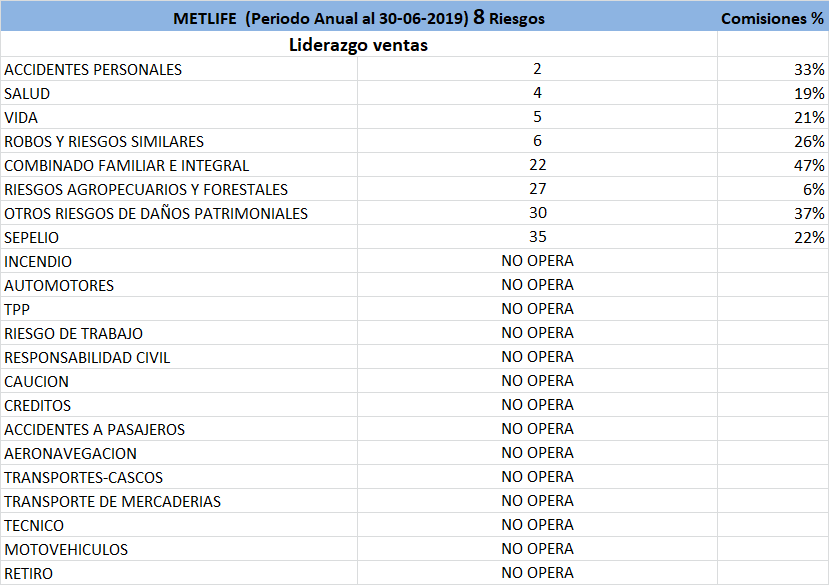
Task: Select NO OPERA cell in Retiro row
Action: (537, 573)
